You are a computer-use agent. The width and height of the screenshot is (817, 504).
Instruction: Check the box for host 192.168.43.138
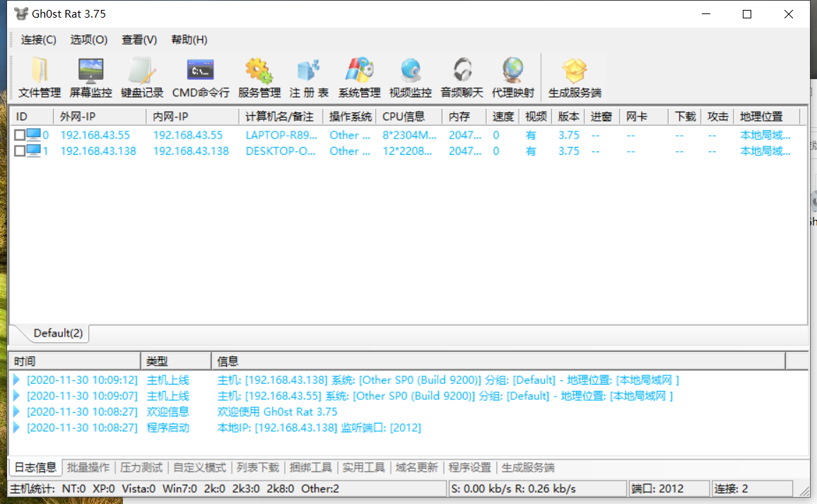[20, 151]
